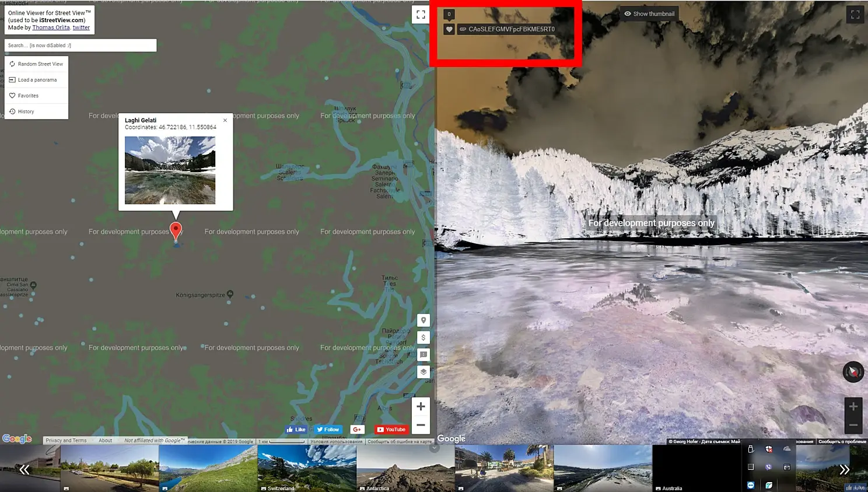Collapse the thumbnail strip with the chevron

(434, 448)
